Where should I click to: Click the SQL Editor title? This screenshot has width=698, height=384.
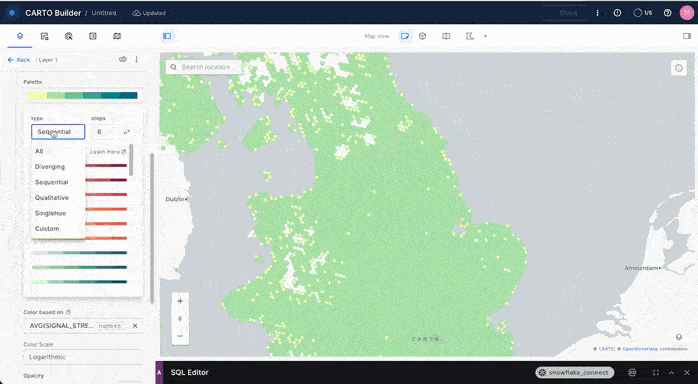(x=190, y=372)
